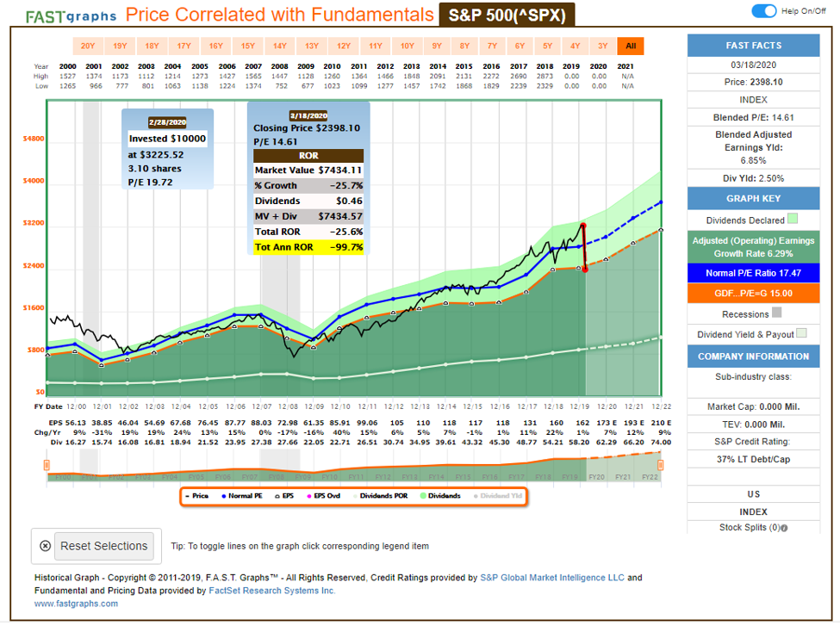Viewport: 840px width, 626px height.
Task: Click the Recessions gray swatch
Action: [777, 313]
